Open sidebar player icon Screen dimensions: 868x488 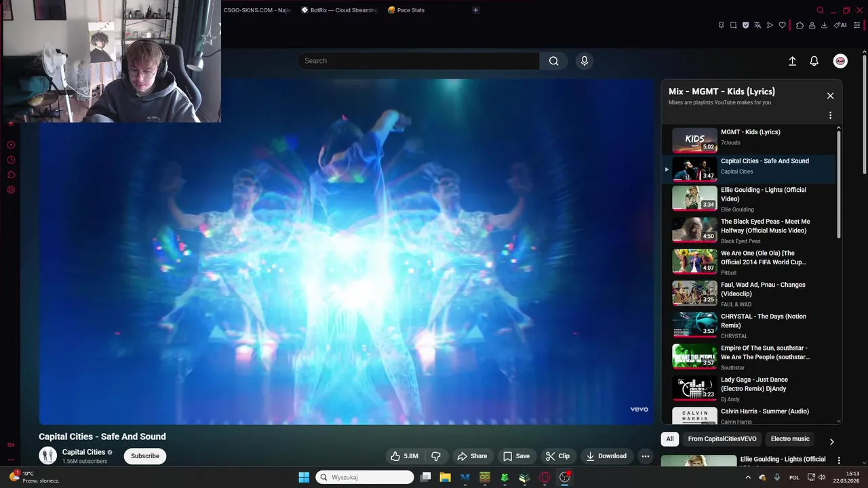pos(11,145)
